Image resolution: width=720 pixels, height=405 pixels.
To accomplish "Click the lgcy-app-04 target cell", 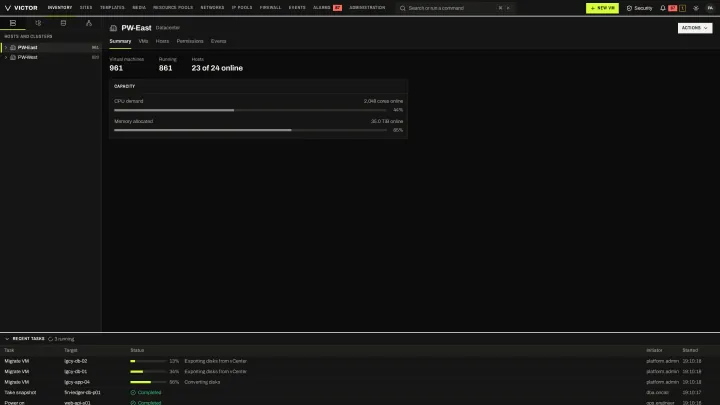I will (x=77, y=382).
